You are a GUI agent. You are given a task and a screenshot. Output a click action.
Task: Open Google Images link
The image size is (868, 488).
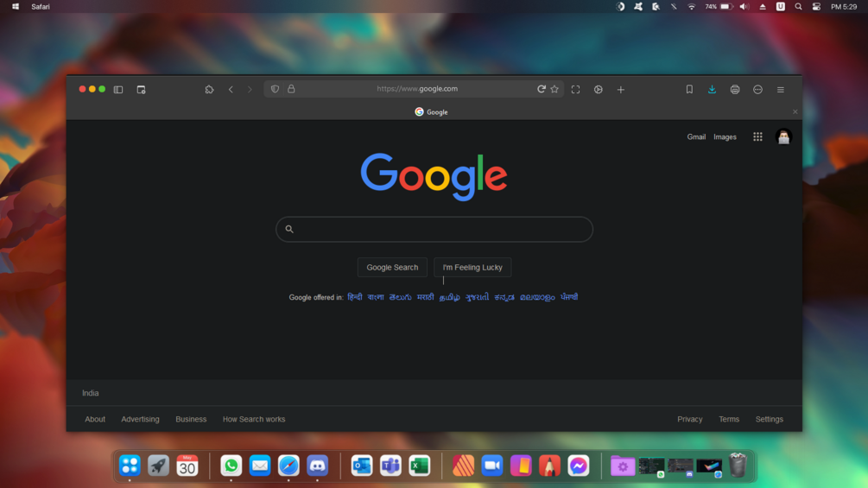pyautogui.click(x=725, y=136)
